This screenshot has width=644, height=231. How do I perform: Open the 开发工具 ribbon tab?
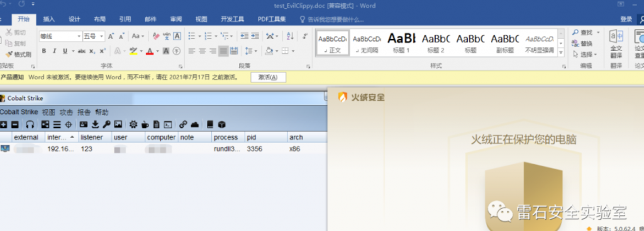click(233, 20)
